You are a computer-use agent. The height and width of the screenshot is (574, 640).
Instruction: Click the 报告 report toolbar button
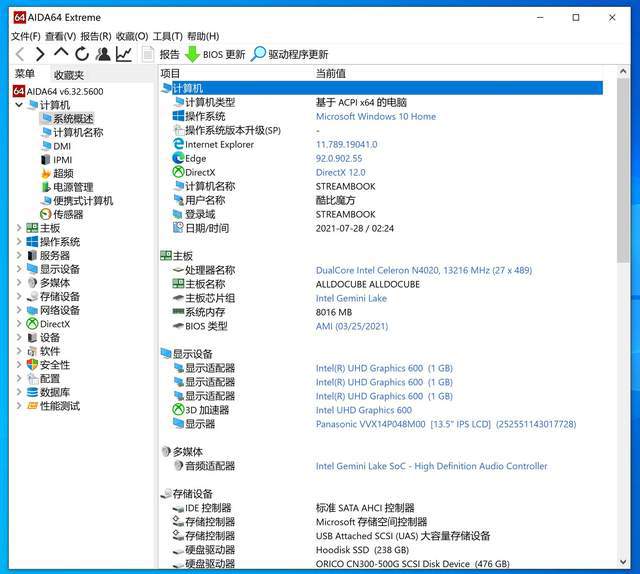pyautogui.click(x=161, y=54)
